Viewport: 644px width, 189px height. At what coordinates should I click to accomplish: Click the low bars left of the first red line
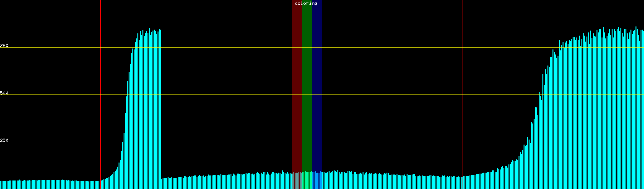pyautogui.click(x=50, y=185)
